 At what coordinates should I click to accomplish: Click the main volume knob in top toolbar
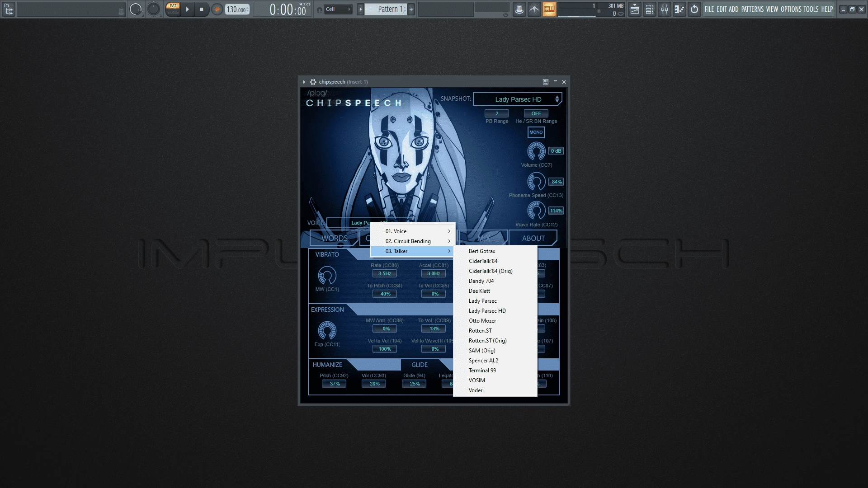point(135,9)
